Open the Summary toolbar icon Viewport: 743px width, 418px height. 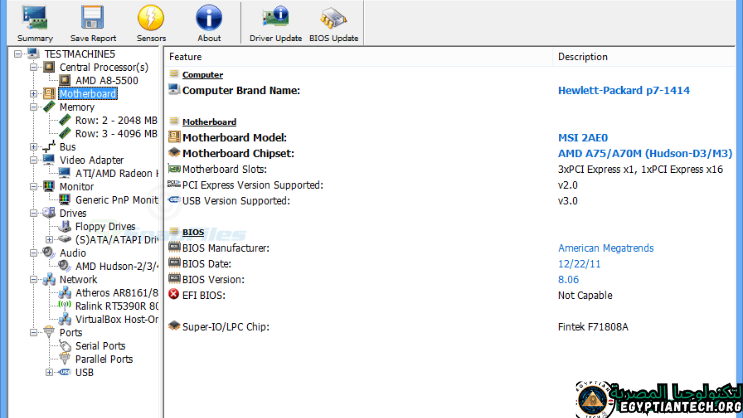pos(34,22)
